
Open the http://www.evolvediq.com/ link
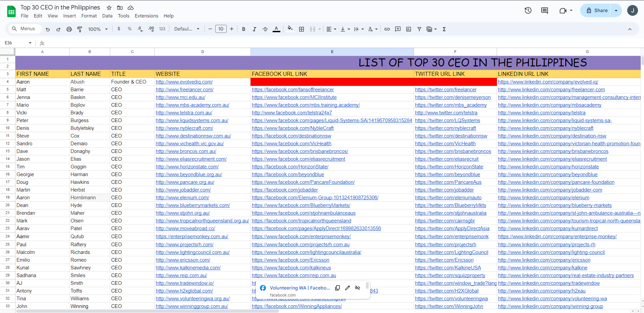coord(184,82)
